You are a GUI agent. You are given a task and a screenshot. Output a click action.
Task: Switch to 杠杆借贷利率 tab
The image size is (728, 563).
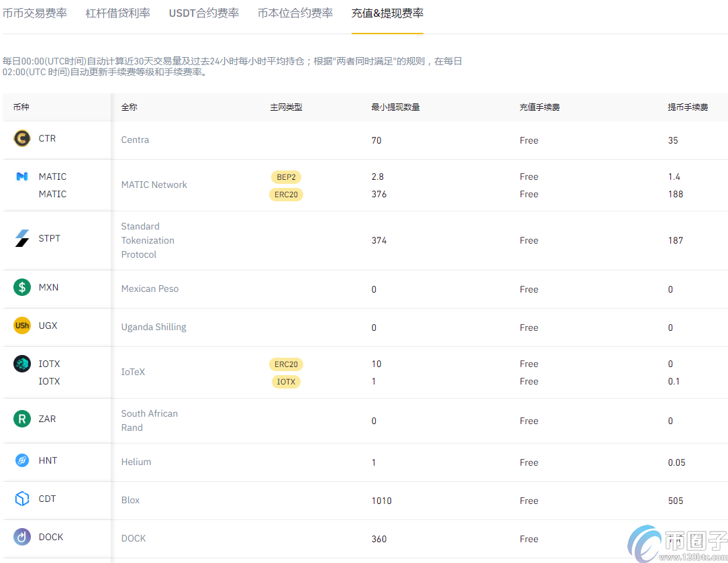(x=118, y=13)
